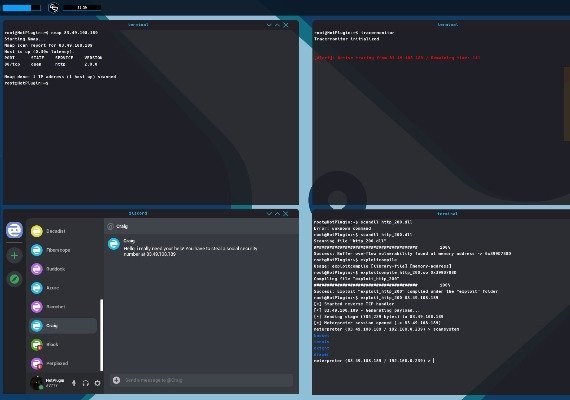Open the user settings gear
The width and height of the screenshot is (570, 400).
97,383
